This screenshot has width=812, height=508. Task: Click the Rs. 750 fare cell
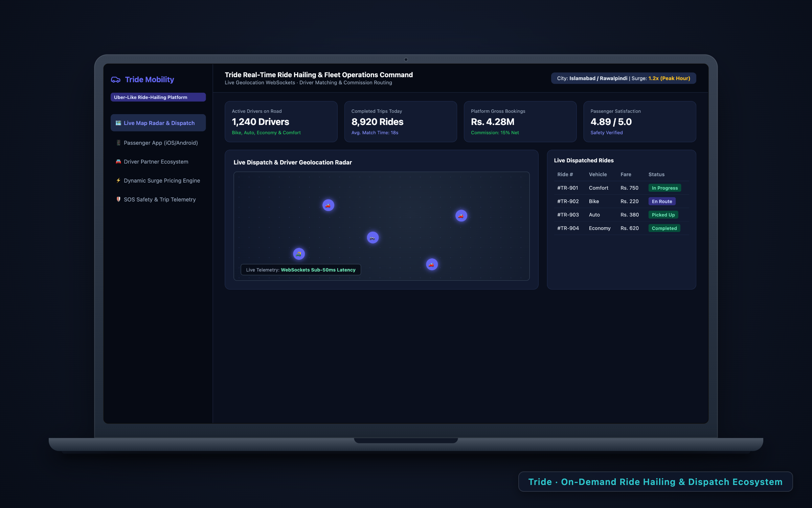[x=629, y=188]
